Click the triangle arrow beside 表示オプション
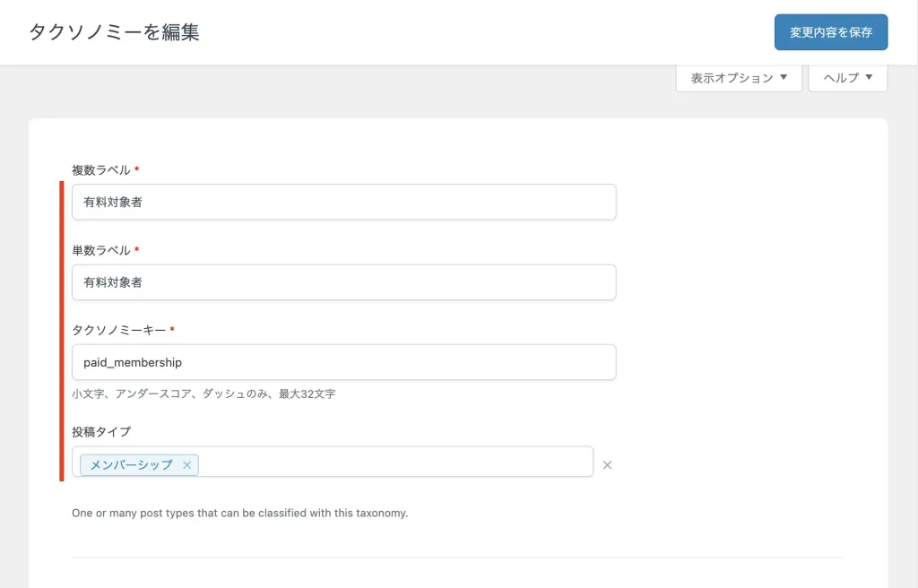The image size is (918, 588). point(784,77)
